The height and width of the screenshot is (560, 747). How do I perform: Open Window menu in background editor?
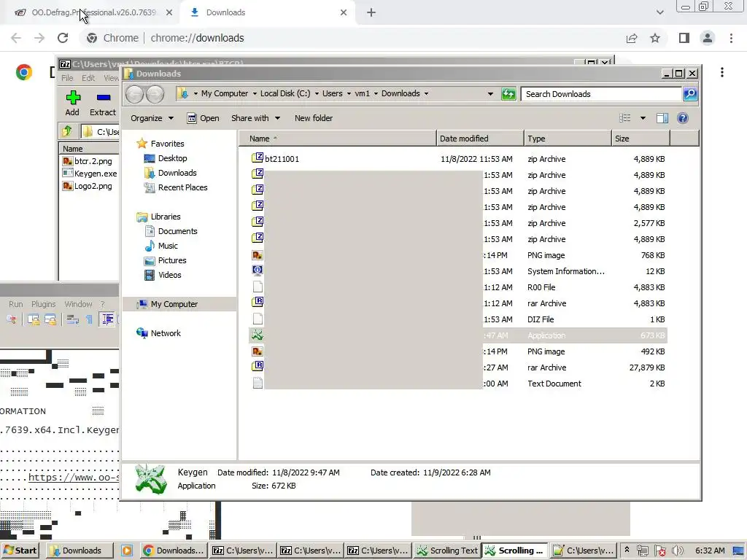point(78,304)
